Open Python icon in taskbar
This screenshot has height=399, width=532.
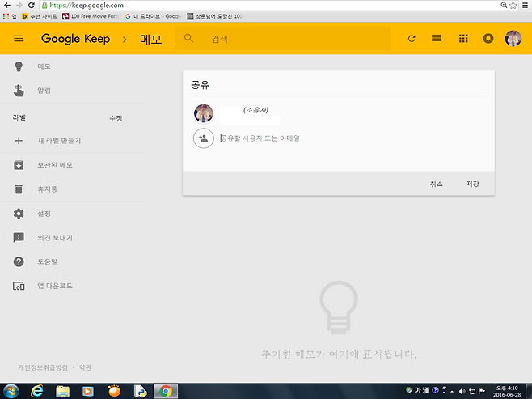[x=140, y=391]
